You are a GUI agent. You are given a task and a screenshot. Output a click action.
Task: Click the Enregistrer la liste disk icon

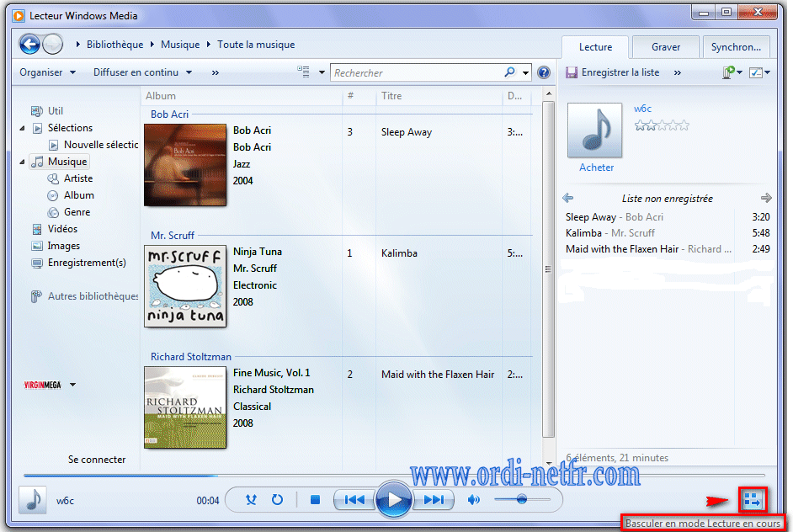572,72
